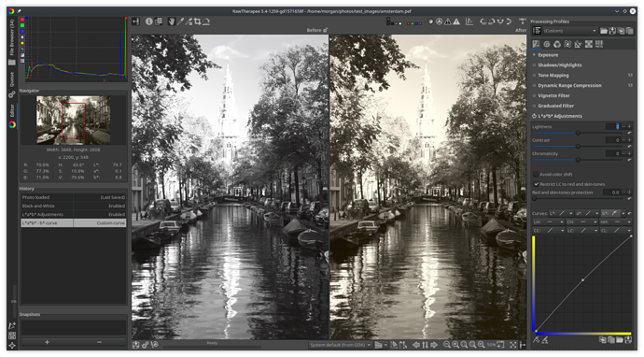This screenshot has width=644, height=357.
Task: Toggle L*a*b* Adjustments power button
Action: 535,116
